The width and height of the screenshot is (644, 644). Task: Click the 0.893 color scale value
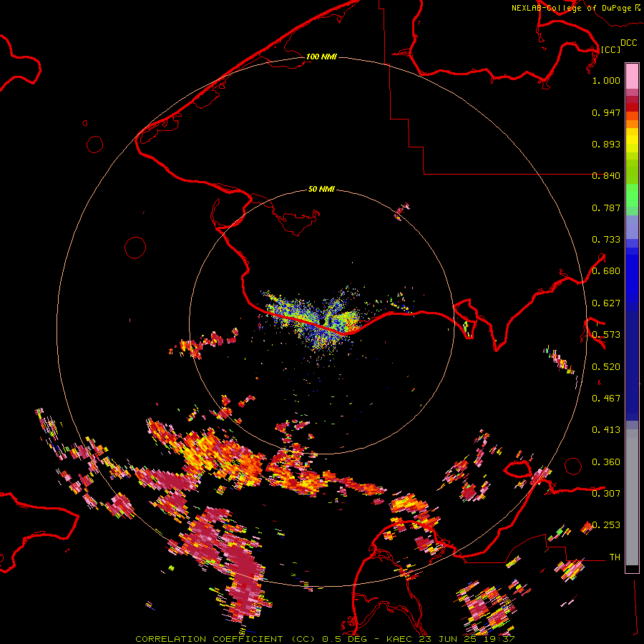point(606,144)
